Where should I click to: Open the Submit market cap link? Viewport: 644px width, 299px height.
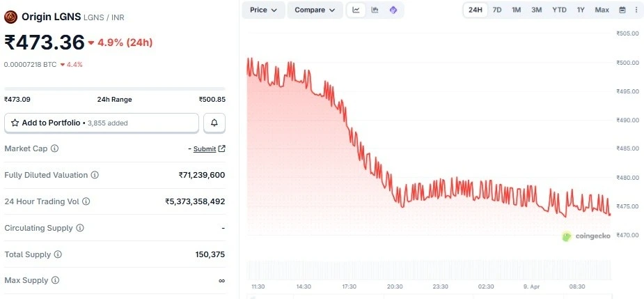(208, 148)
